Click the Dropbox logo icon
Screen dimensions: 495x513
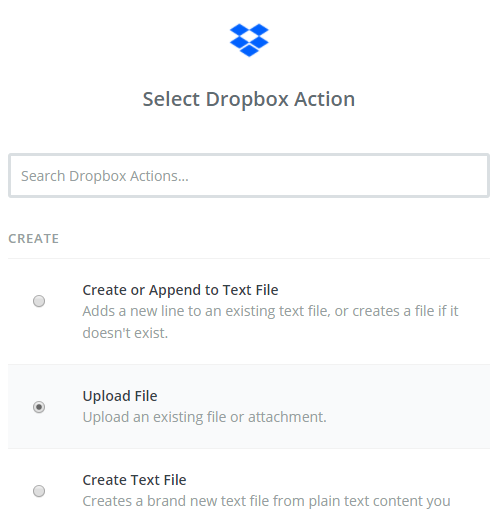(x=249, y=40)
